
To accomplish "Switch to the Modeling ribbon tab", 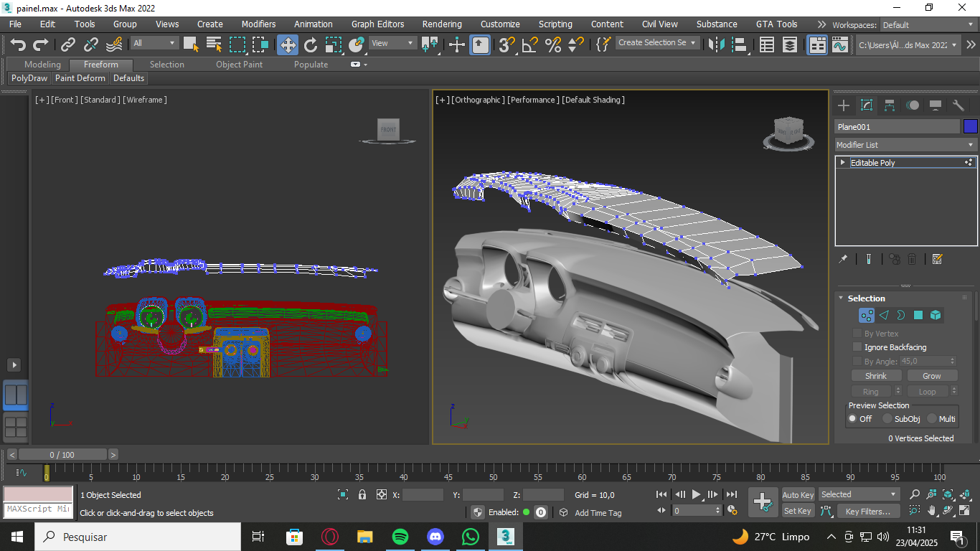I will click(42, 65).
